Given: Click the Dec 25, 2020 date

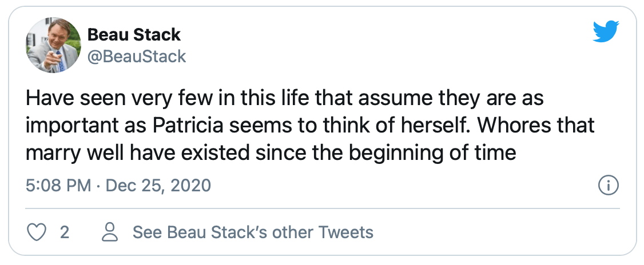Looking at the screenshot, I should coord(158,186).
